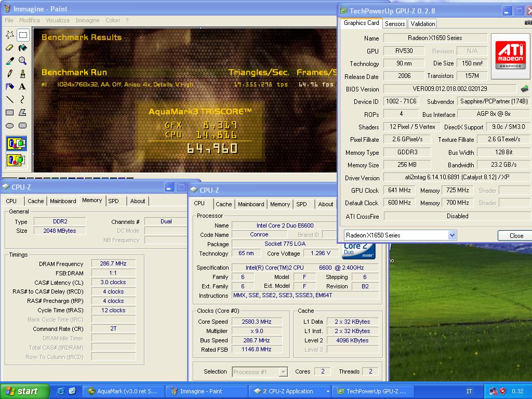Select the Pick Color eyedropper tool
This screenshot has width=532, height=399.
click(x=10, y=61)
